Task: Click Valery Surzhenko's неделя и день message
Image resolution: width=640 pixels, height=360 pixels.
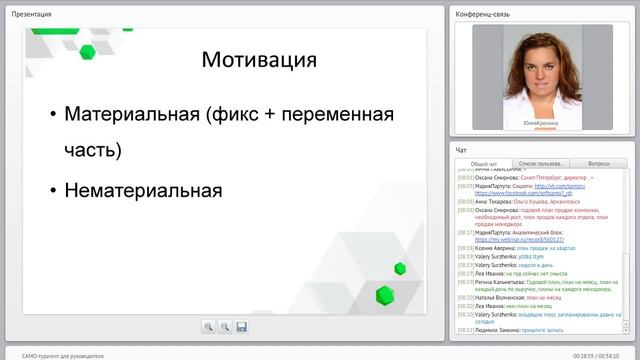Action: tap(505, 265)
